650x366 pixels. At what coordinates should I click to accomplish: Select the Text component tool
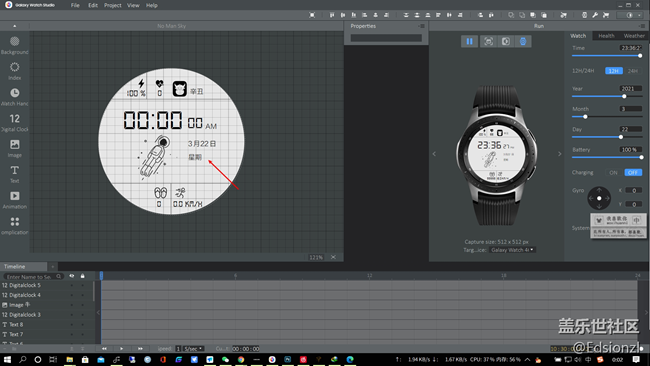[15, 174]
